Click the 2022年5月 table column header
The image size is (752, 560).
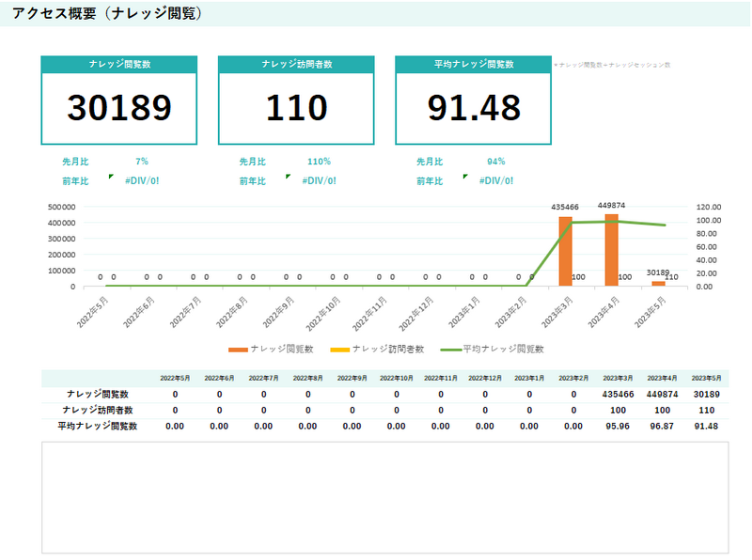point(175,378)
